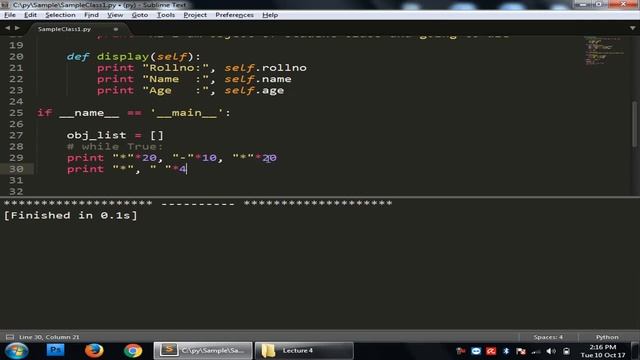Open the Selection menu
640x360 pixels.
pyautogui.click(x=60, y=15)
